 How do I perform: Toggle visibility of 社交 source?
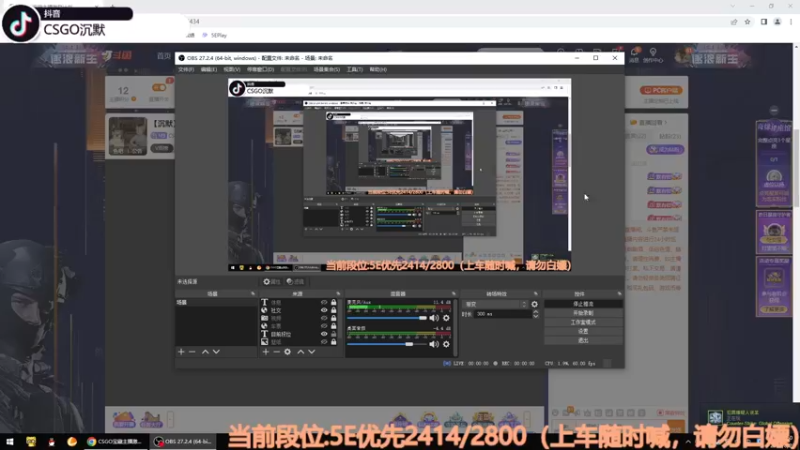click(x=324, y=310)
